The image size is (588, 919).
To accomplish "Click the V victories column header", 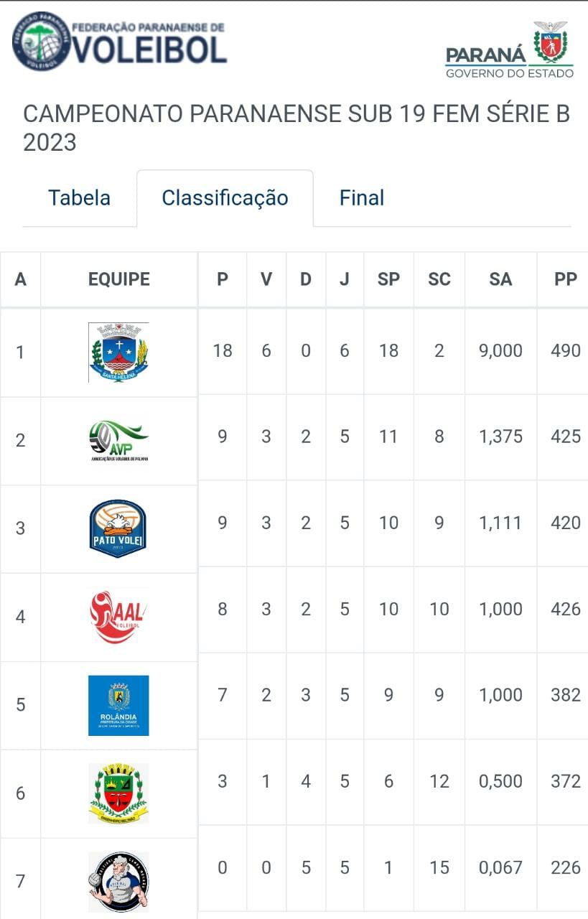I will 266,279.
